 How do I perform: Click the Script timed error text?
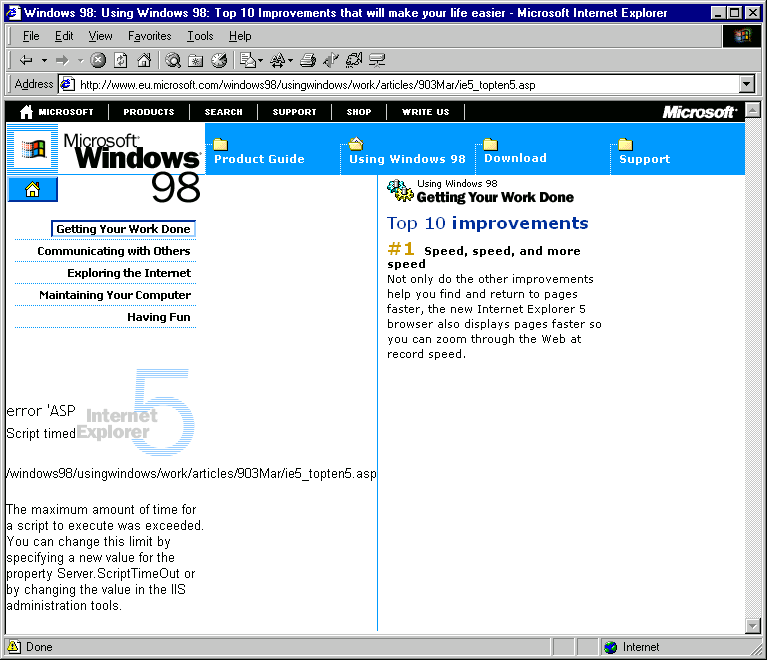click(x=41, y=433)
